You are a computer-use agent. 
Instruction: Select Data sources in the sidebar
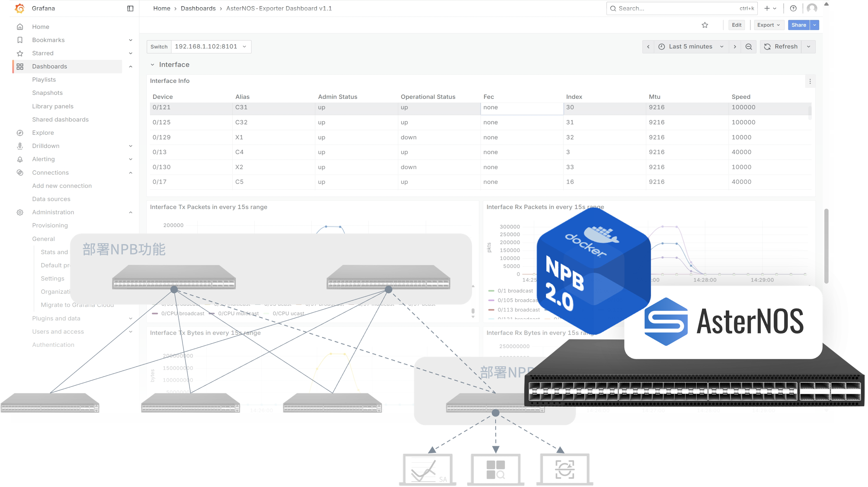coord(51,199)
